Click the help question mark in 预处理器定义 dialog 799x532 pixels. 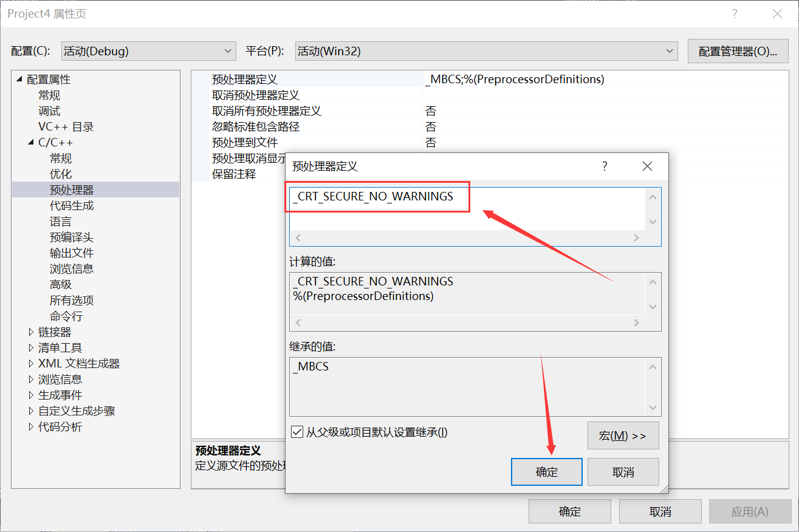coord(605,166)
